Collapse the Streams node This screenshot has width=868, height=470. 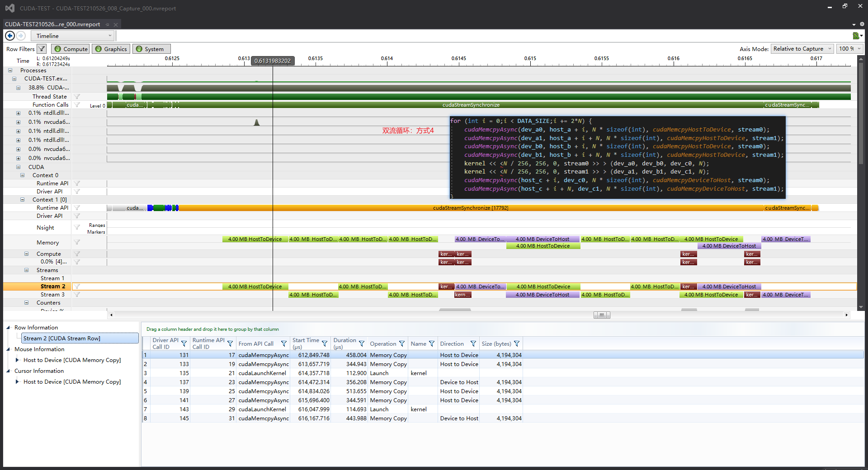pyautogui.click(x=26, y=270)
